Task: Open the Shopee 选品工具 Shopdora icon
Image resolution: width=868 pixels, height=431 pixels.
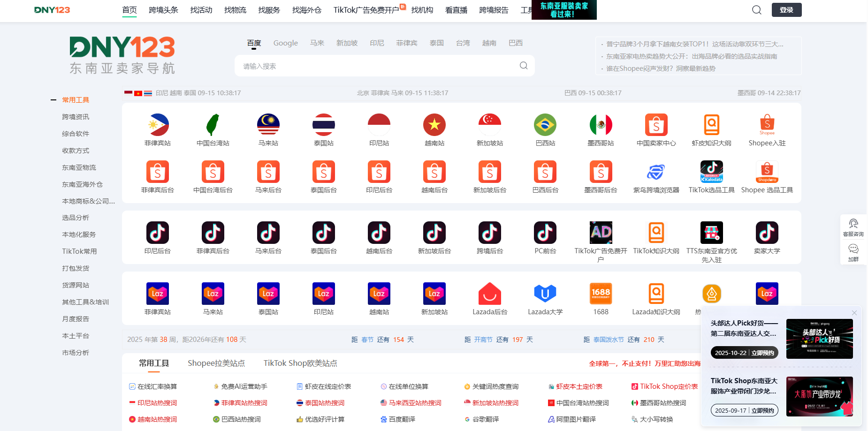Action: [767, 172]
